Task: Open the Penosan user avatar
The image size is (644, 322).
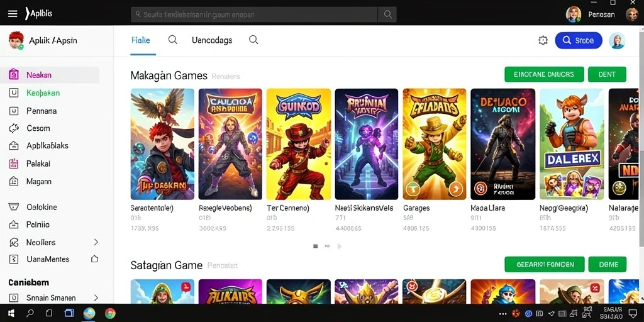Action: [x=574, y=14]
